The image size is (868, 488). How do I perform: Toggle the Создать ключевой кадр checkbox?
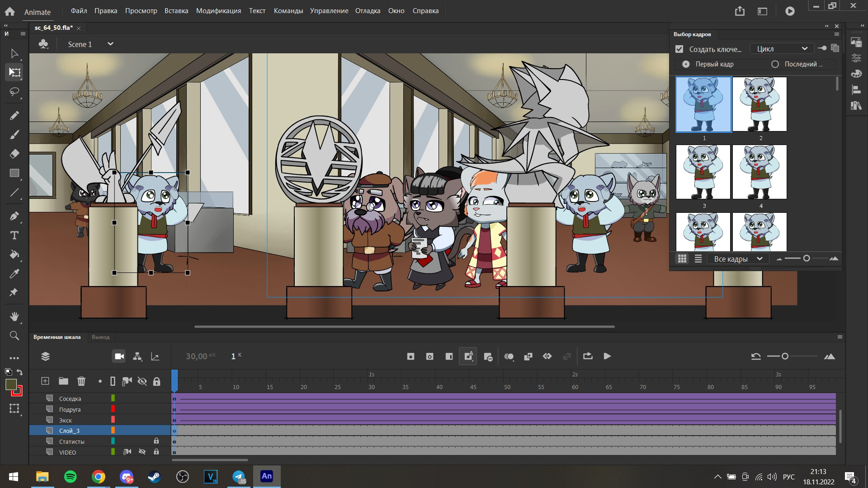(x=679, y=49)
